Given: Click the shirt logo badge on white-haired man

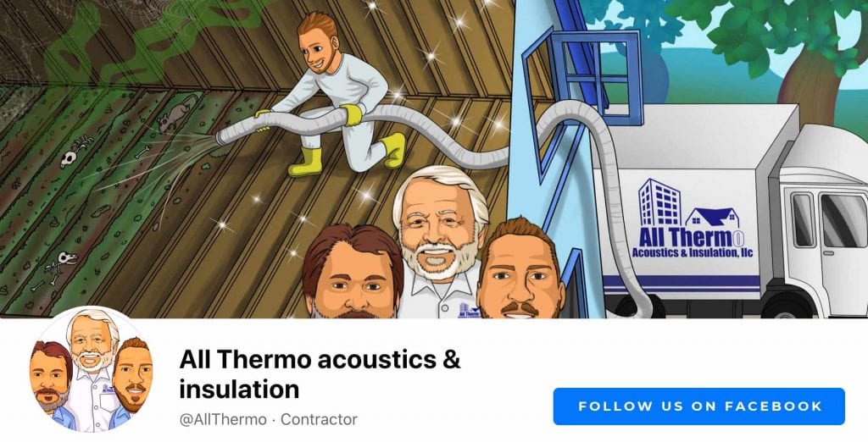Looking at the screenshot, I should [469, 311].
